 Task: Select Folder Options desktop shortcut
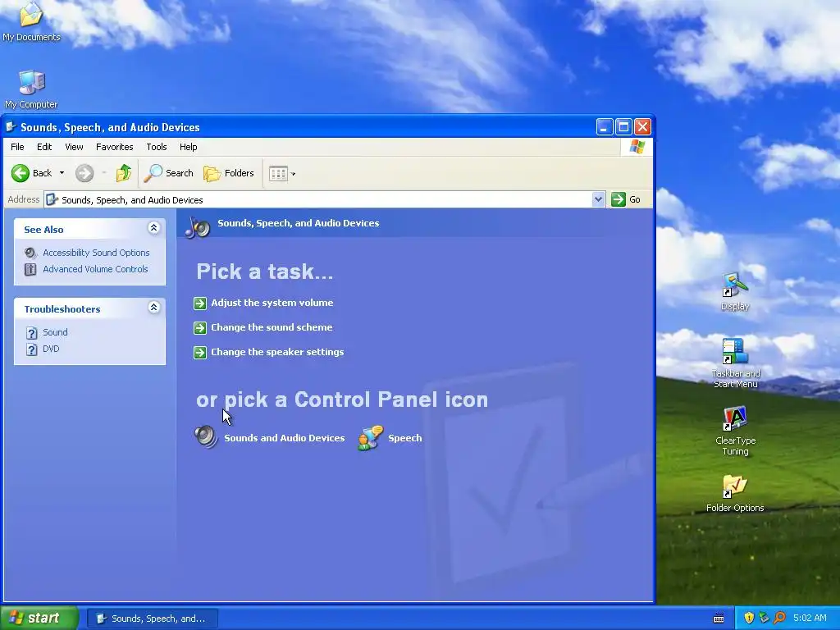click(735, 493)
